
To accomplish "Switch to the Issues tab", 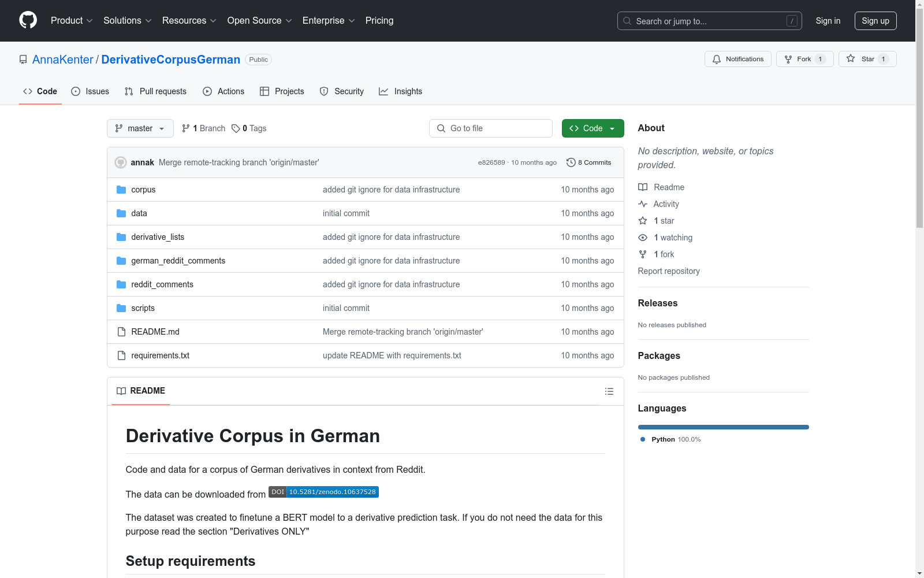I will pyautogui.click(x=90, y=91).
